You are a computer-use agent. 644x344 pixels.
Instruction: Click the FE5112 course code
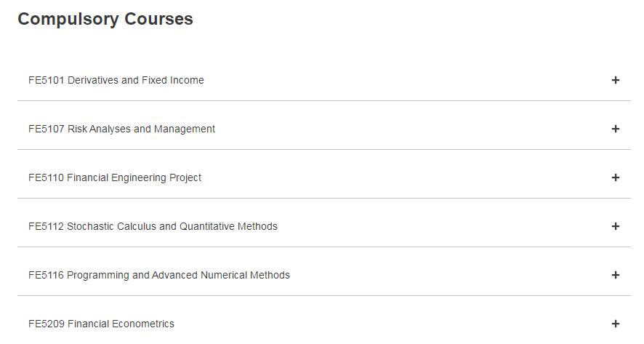47,226
